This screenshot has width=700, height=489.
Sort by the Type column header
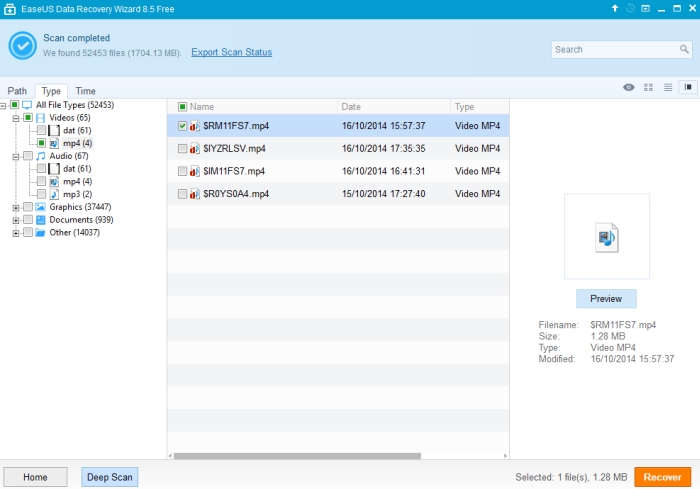coord(480,107)
